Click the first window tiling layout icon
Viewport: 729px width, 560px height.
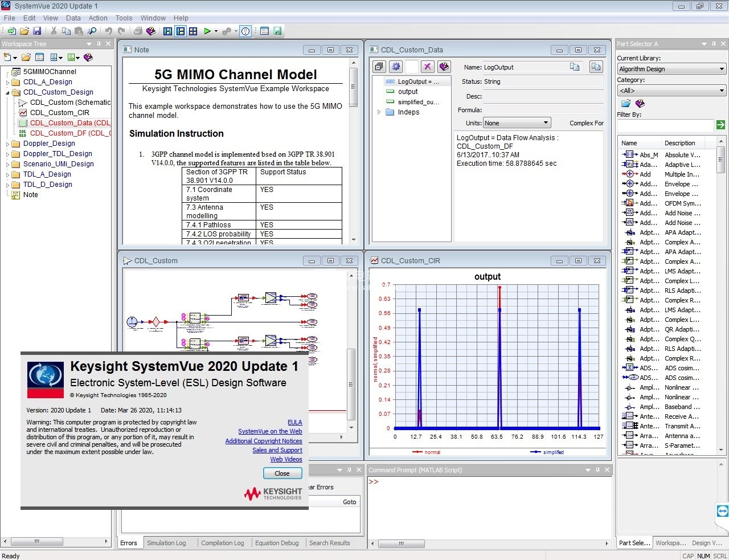click(168, 31)
